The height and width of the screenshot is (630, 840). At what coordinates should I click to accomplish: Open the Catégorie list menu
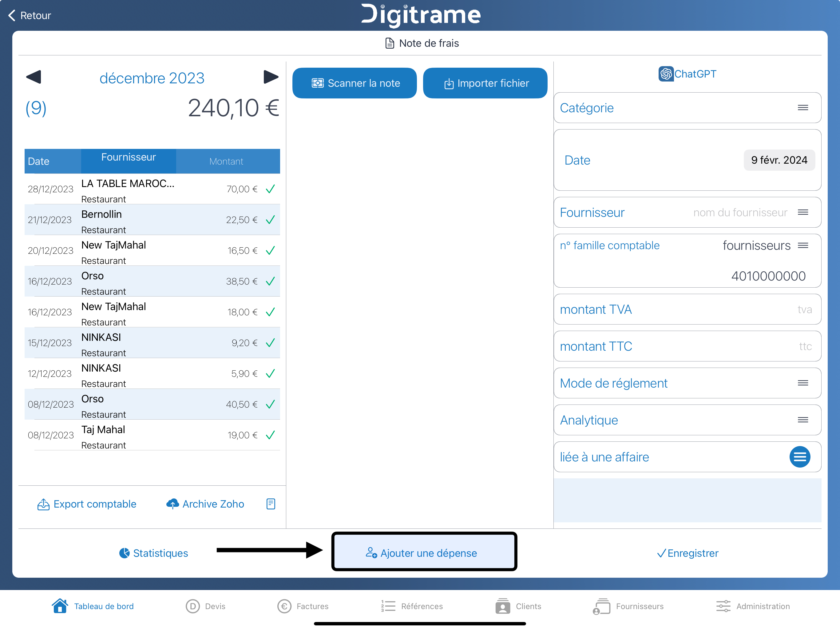(803, 108)
